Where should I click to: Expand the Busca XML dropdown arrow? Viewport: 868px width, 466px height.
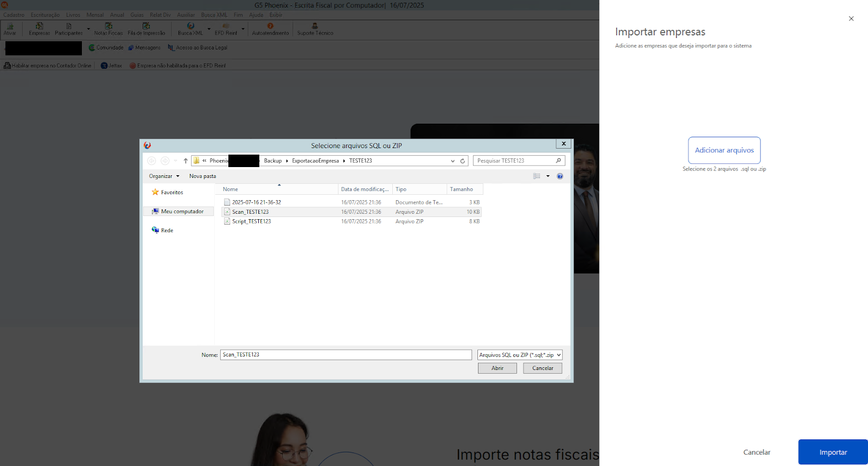(209, 29)
